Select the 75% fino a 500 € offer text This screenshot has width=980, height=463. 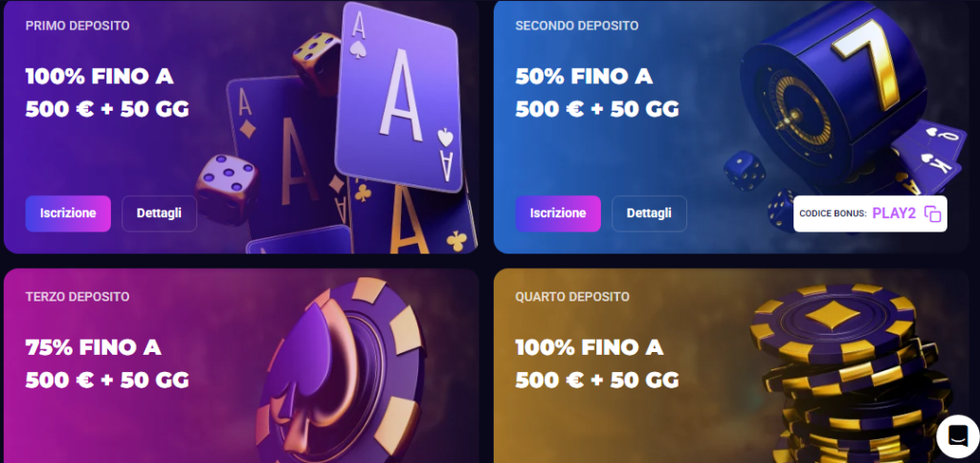107,363
